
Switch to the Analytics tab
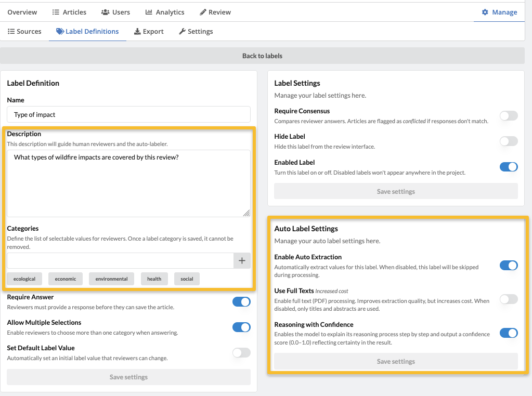click(x=165, y=12)
